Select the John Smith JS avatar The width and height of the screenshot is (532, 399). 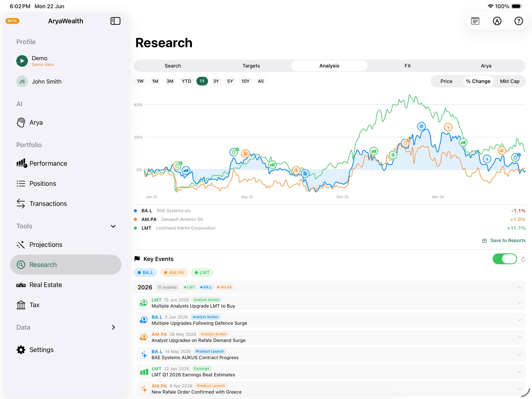pos(22,82)
